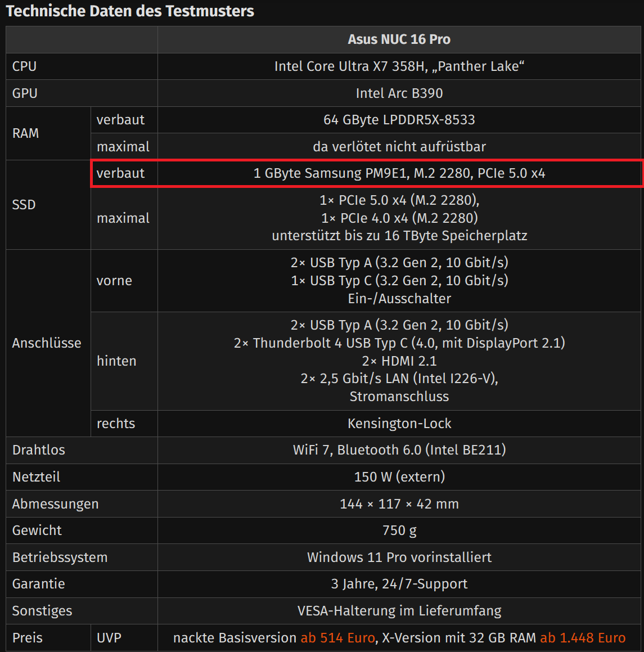Click the cell 'Intel Core Ultra X7 358H, „Panther Lake“'
The height and width of the screenshot is (652, 644).
(x=399, y=66)
